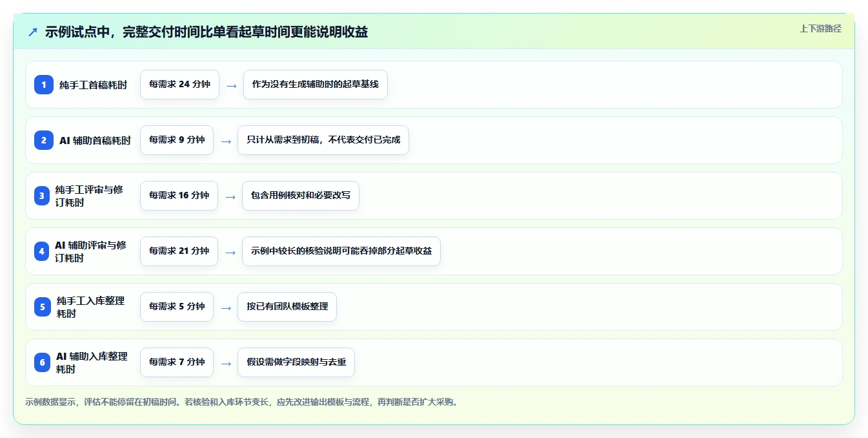The image size is (868, 438).
Task: Click the '每需求 9 分钟' value pill
Action: coord(177,140)
